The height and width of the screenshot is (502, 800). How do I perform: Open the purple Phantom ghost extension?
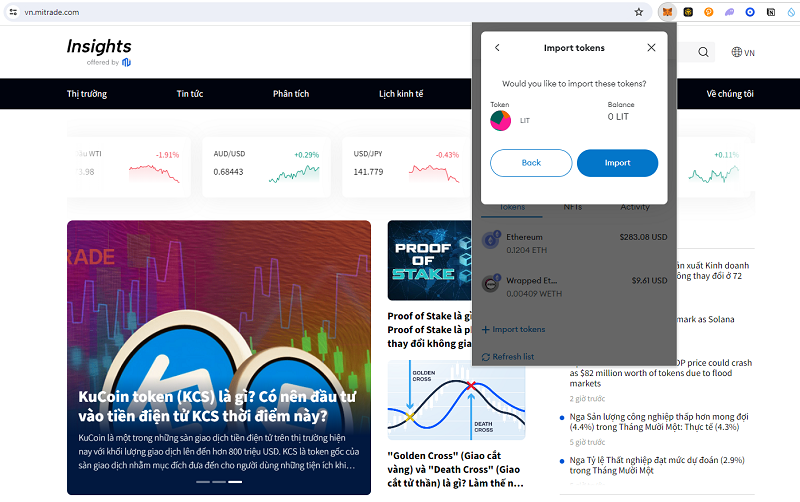pos(730,12)
